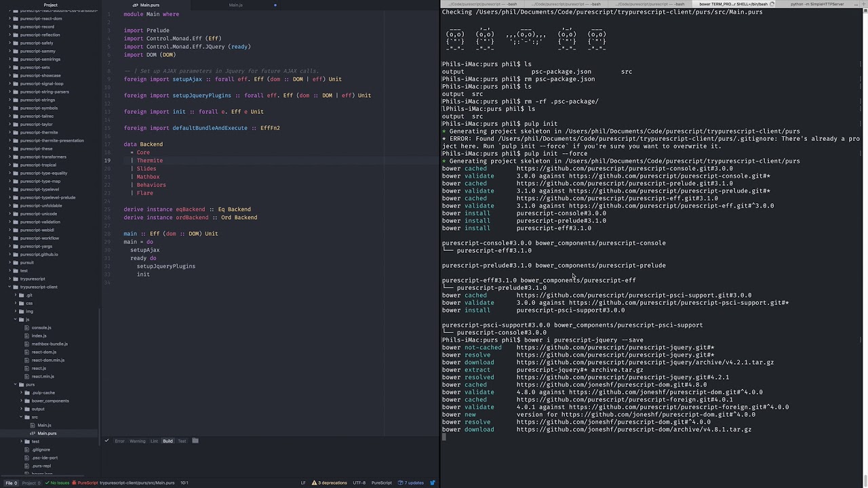Image resolution: width=868 pixels, height=488 pixels.
Task: Select the bower TERM_PROGRAM terminal tab
Action: (x=734, y=4)
